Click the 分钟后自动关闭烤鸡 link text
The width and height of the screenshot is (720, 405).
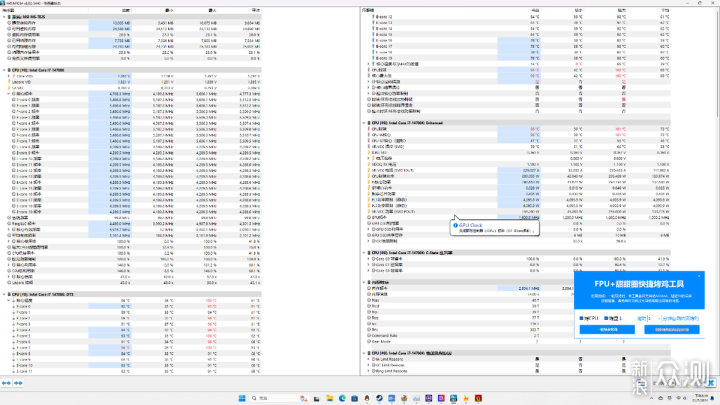tap(681, 318)
